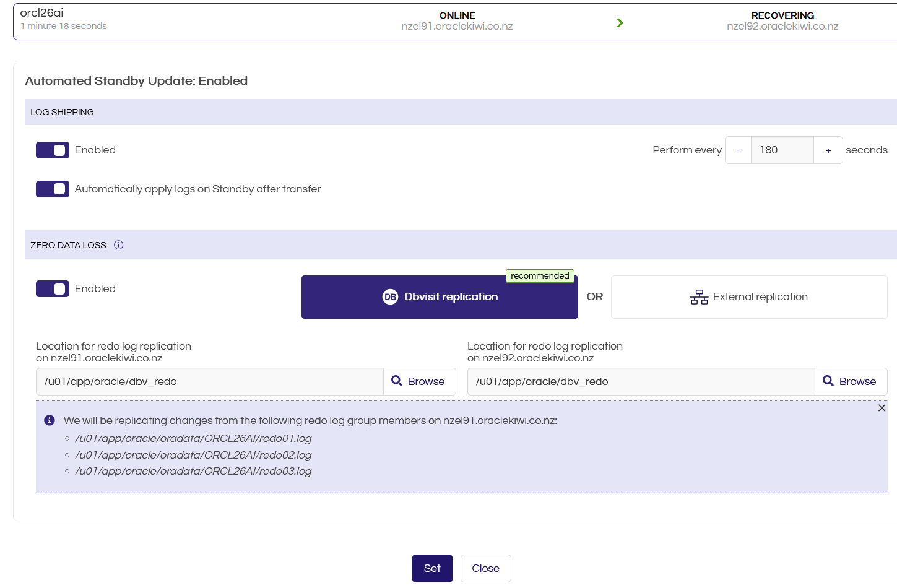Increase the Perform every interval

coord(828,150)
